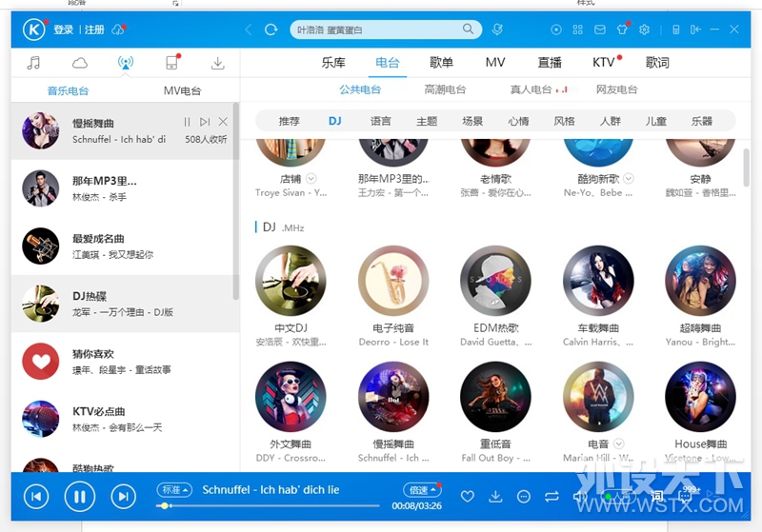The height and width of the screenshot is (532, 762).
Task: Open the message mail icon
Action: tap(600, 30)
